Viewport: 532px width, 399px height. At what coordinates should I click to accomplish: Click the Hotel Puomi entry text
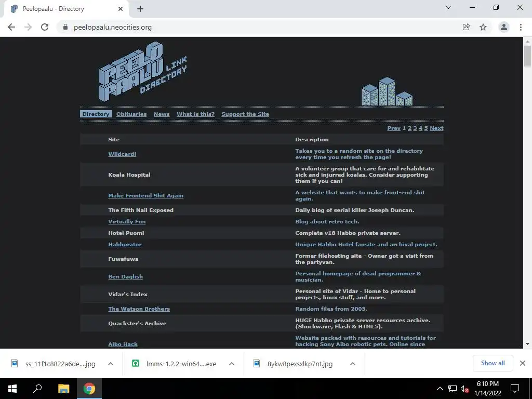click(126, 233)
